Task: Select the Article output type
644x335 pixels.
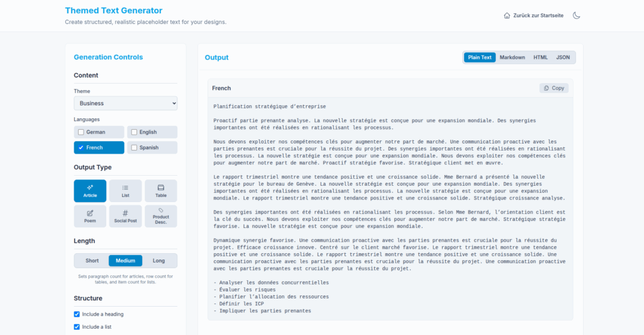Action: point(90,191)
